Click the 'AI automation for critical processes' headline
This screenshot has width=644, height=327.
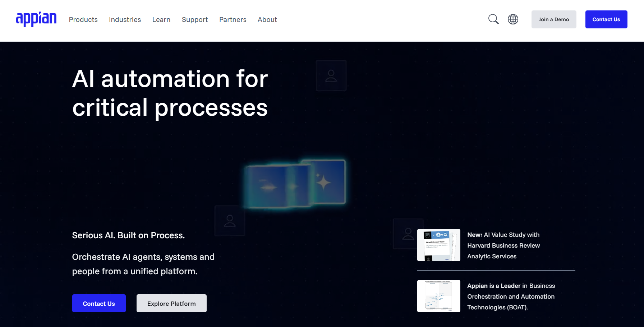[x=170, y=93]
